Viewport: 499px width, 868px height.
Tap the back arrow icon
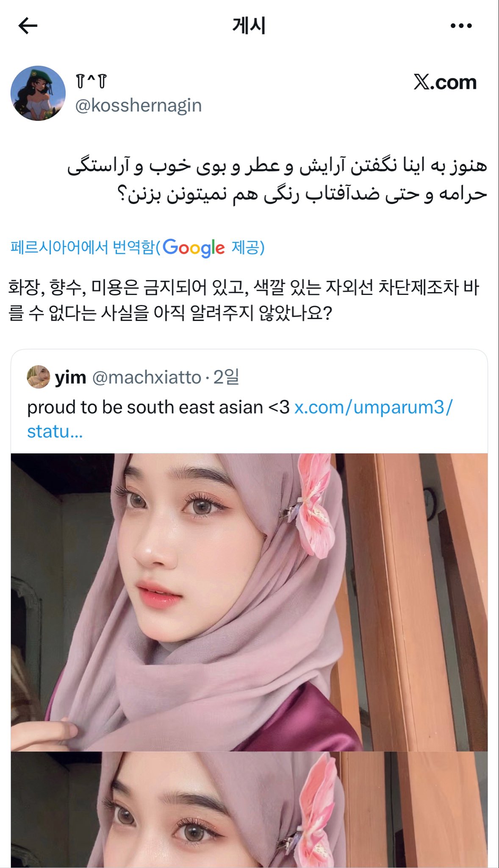(x=28, y=26)
